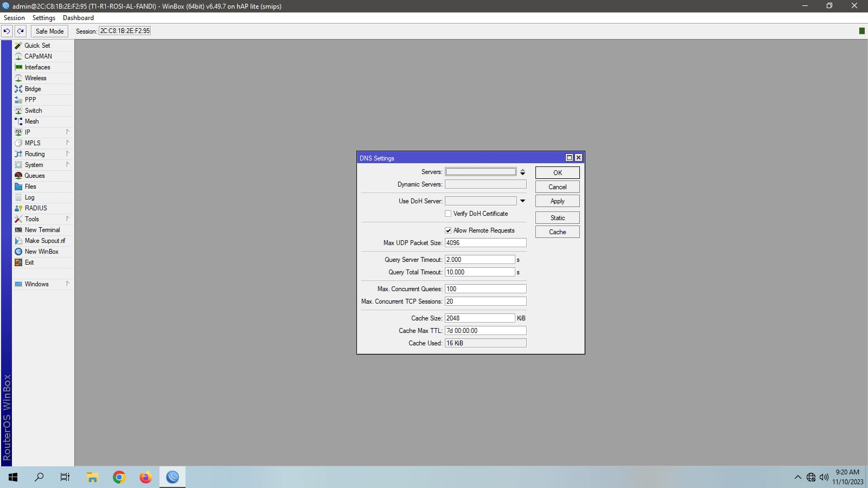The height and width of the screenshot is (488, 868).
Task: Click the Max UDP Packet Size field
Action: tap(486, 243)
